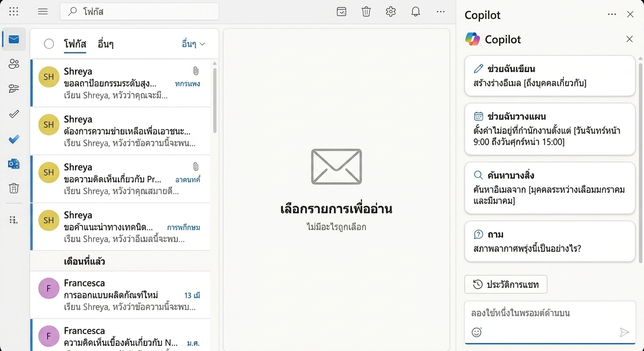644x351 pixels.
Task: Open Shreya email ขอลดาป๋อยกรรมระดับสูง
Action: click(x=121, y=83)
